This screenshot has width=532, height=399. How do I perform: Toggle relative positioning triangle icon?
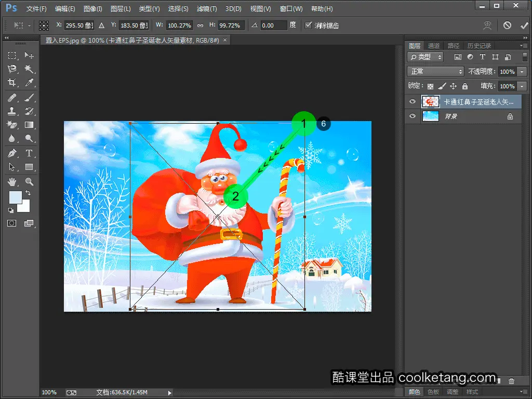101,25
